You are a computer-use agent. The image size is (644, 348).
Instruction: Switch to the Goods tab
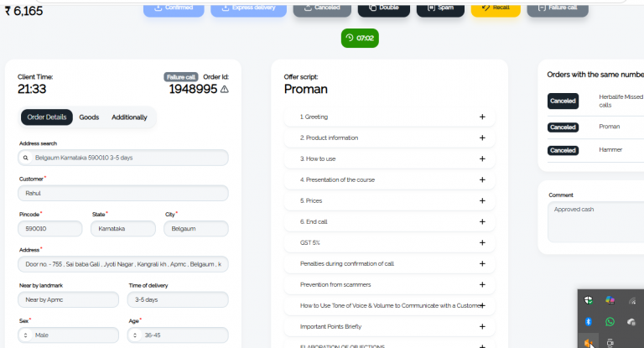89,117
